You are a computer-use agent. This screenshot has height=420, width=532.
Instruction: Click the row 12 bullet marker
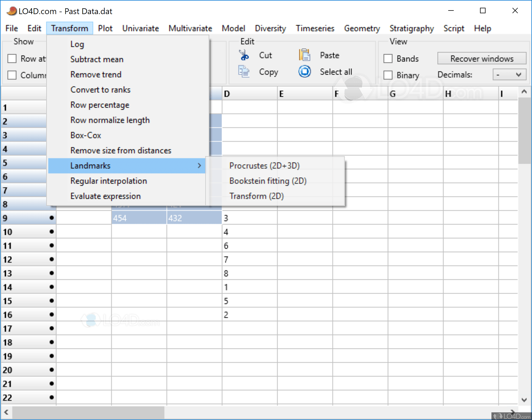click(51, 259)
